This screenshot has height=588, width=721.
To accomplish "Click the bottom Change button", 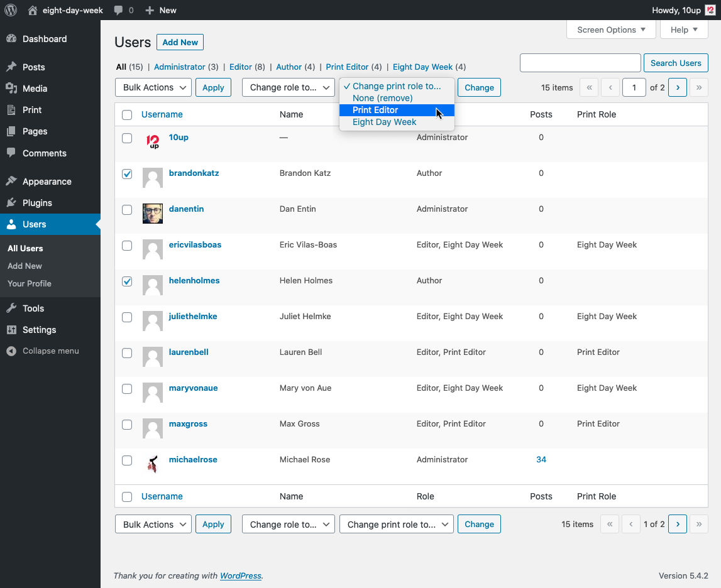I will [x=479, y=524].
